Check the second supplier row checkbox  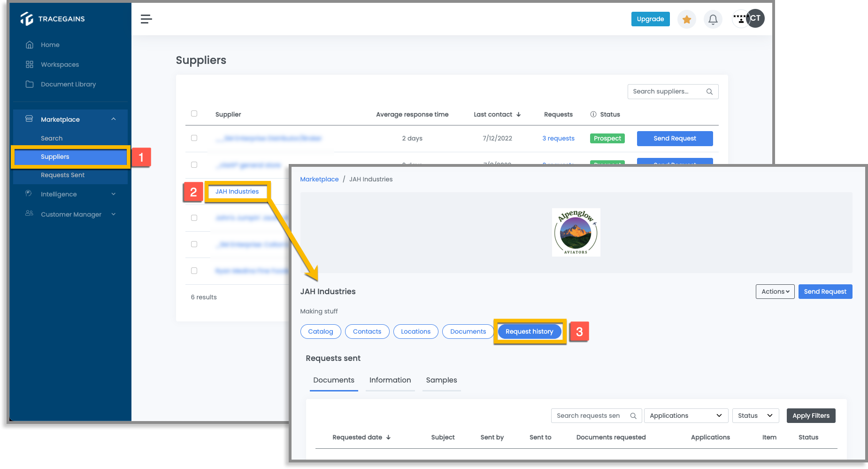click(x=194, y=164)
